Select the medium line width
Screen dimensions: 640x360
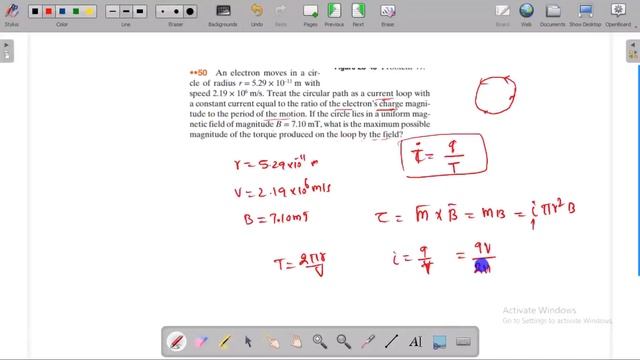[x=126, y=11]
